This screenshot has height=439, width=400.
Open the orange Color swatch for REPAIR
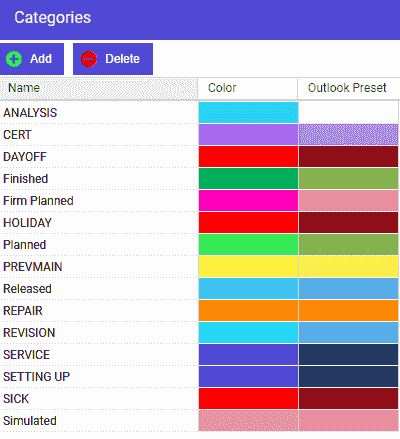tap(248, 311)
